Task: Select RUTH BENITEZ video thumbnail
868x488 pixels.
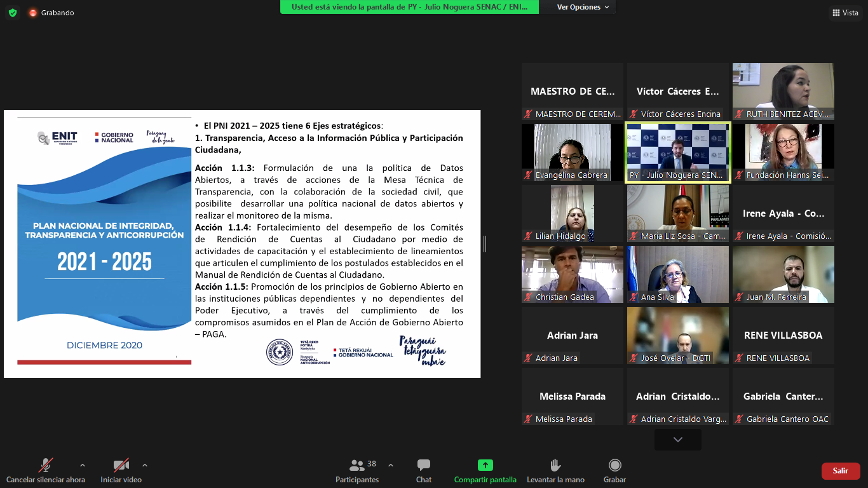Action: [x=783, y=91]
